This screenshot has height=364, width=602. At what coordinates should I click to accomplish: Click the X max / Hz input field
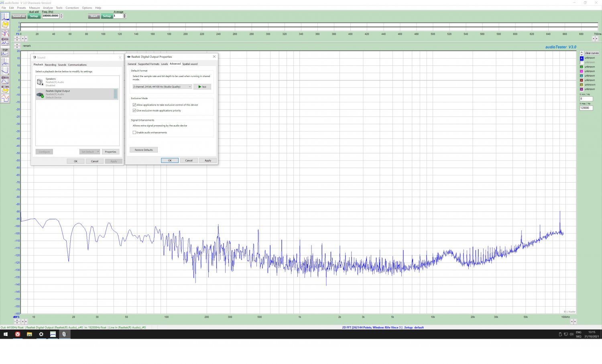pos(586,108)
